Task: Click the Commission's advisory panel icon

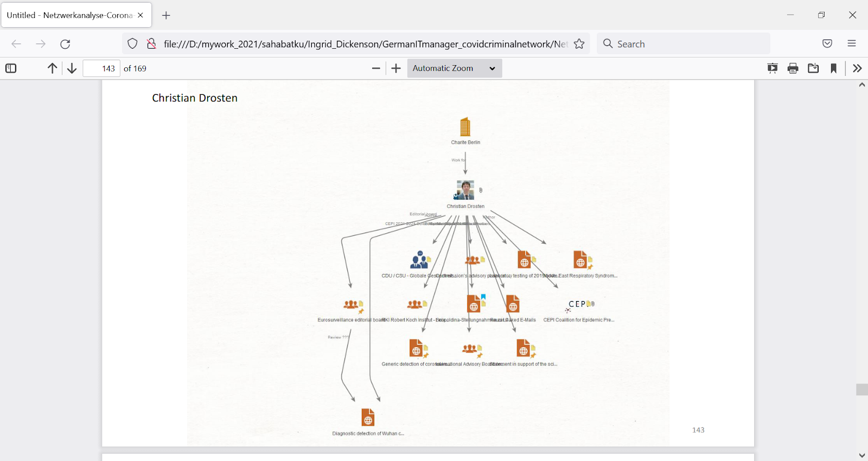Action: tap(473, 260)
